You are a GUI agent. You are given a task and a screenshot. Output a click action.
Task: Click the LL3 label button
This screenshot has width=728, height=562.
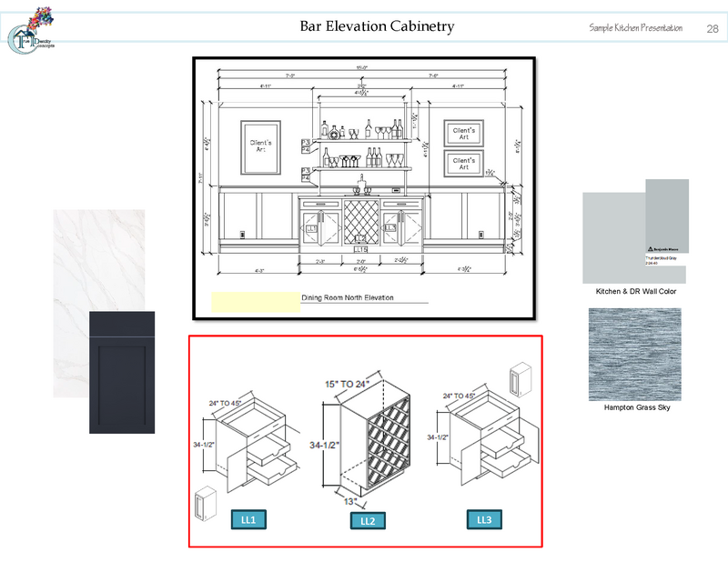484,519
